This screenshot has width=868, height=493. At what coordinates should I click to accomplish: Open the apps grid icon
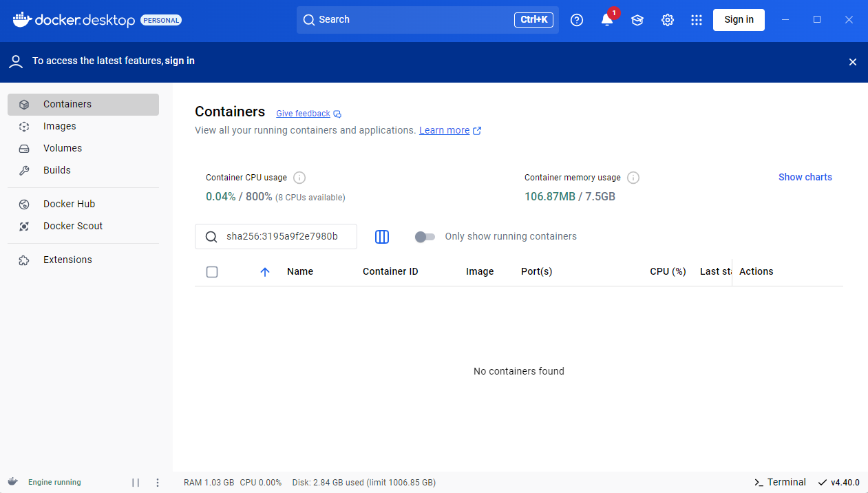point(697,20)
